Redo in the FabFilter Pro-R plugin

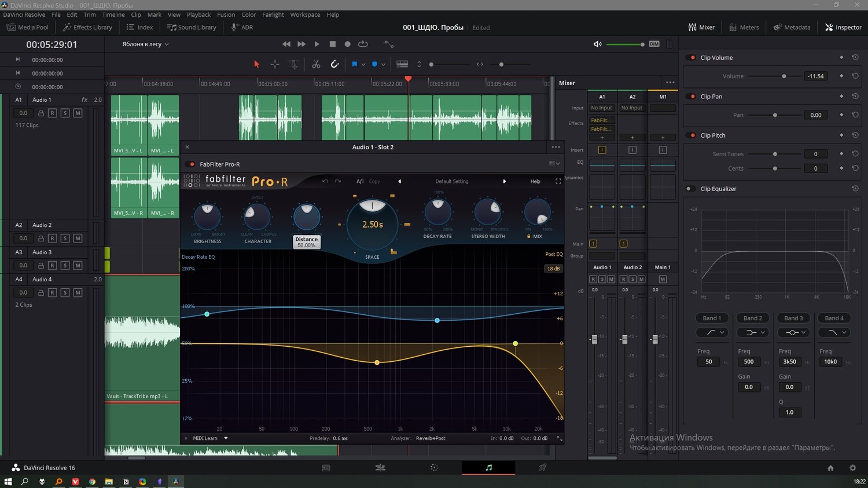[338, 181]
